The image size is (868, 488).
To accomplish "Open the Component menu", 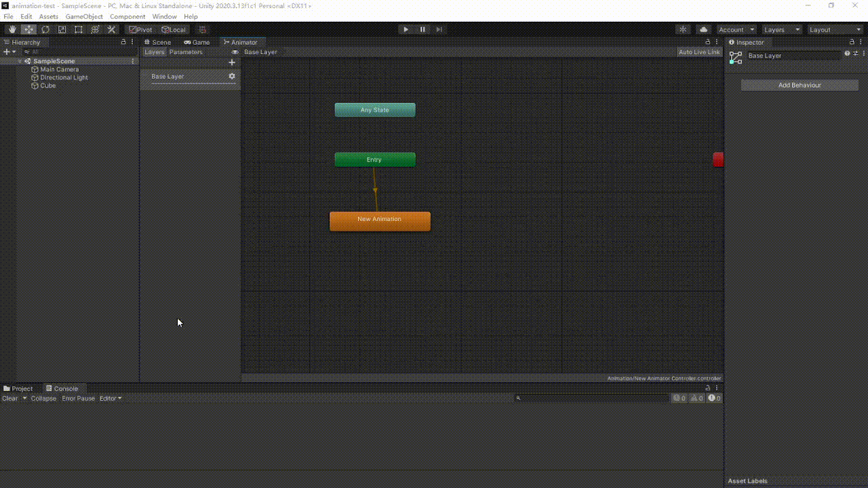I will 127,16.
